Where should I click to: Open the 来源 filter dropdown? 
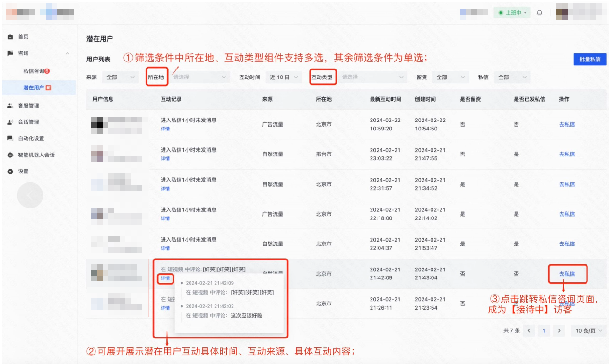point(121,77)
